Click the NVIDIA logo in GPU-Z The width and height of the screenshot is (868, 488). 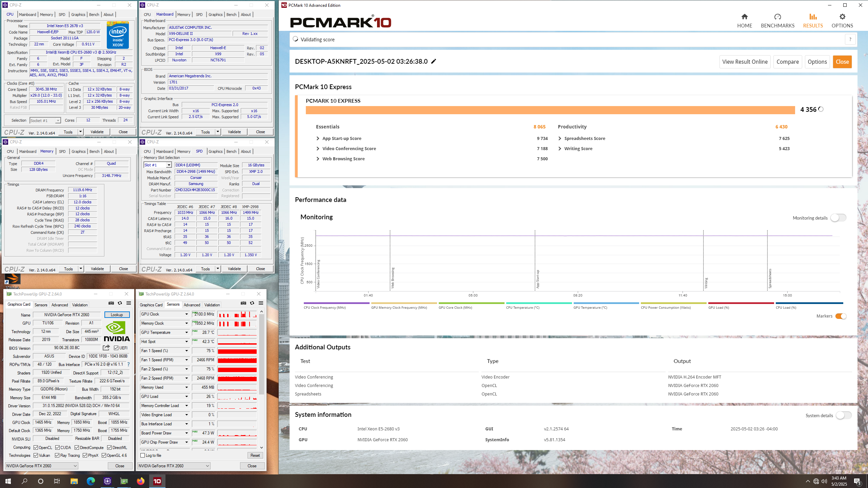tap(117, 331)
